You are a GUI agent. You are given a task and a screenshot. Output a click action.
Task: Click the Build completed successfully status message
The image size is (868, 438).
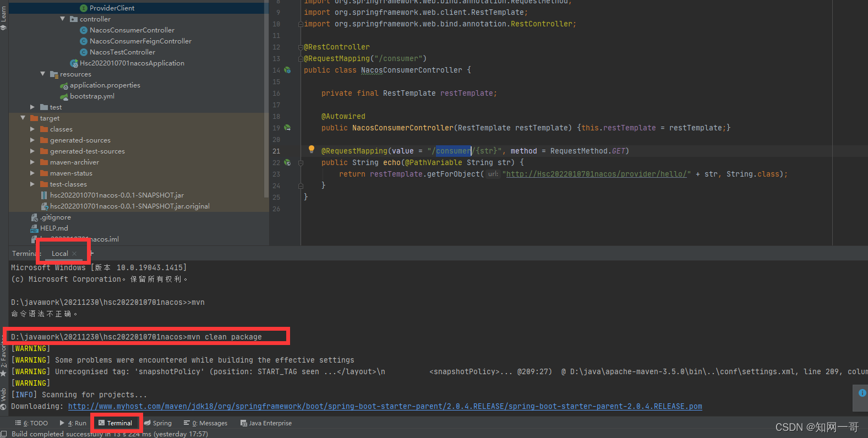110,434
